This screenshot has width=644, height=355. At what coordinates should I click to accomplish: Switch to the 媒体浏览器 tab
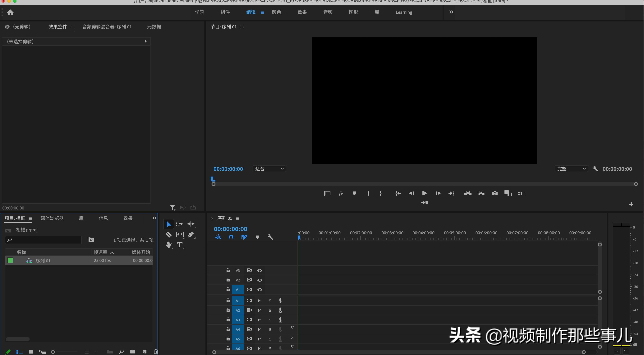(52, 218)
